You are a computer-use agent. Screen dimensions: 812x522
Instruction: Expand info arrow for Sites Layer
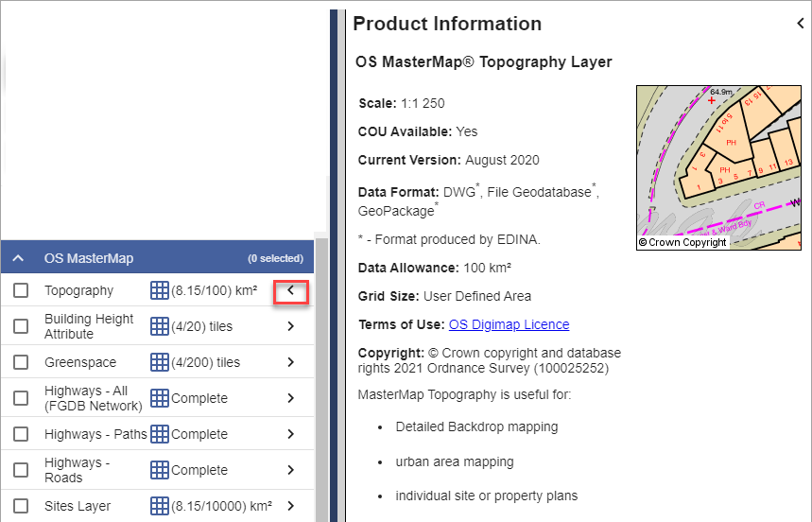point(290,506)
